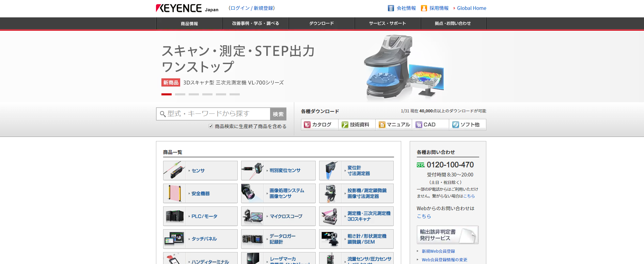Click the 検索 search button
Viewport: 644px width, 264px height.
click(x=278, y=114)
